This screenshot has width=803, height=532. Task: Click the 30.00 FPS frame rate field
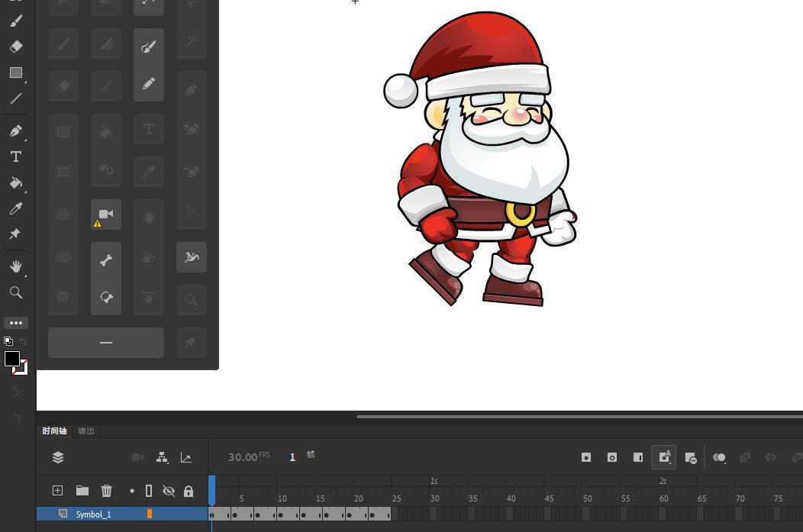249,456
